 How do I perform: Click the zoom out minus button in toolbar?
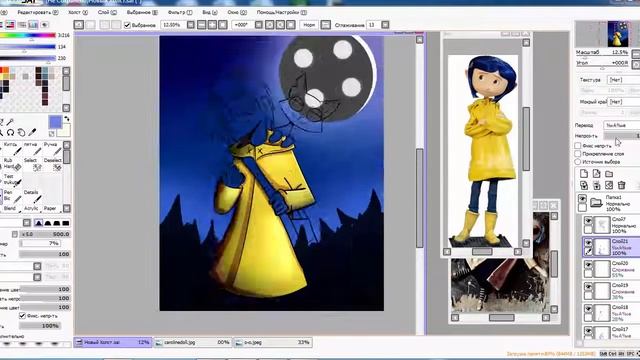point(202,25)
